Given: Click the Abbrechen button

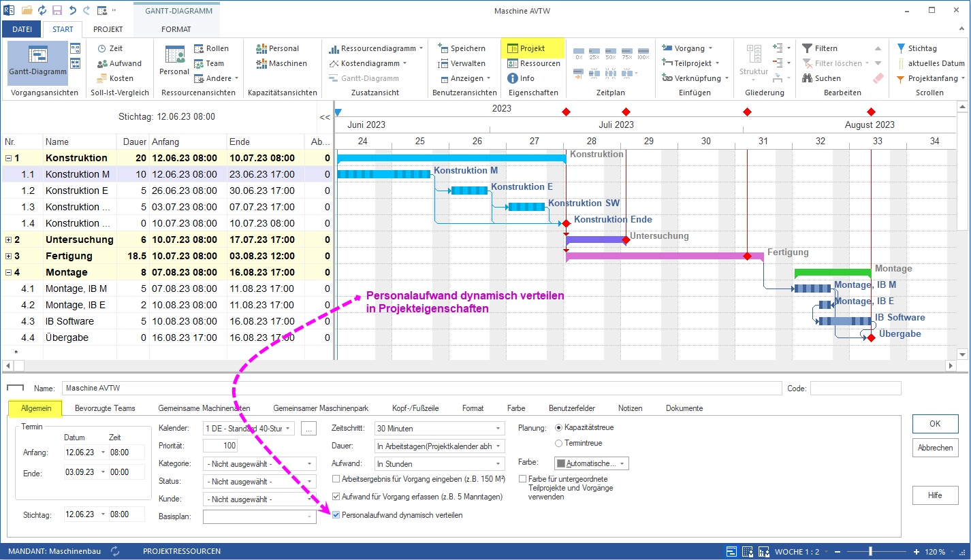Looking at the screenshot, I should [x=934, y=448].
